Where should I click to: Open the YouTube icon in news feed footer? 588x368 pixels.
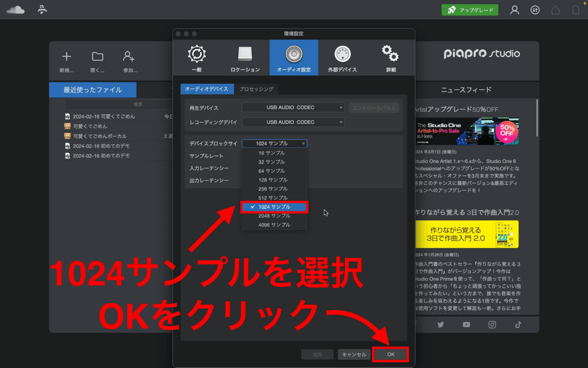coord(466,324)
